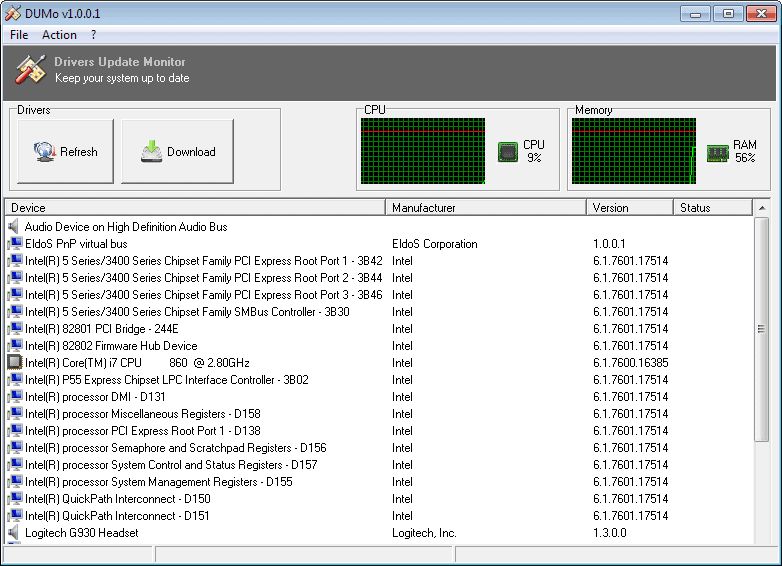Click the CPU chip icon

point(508,151)
